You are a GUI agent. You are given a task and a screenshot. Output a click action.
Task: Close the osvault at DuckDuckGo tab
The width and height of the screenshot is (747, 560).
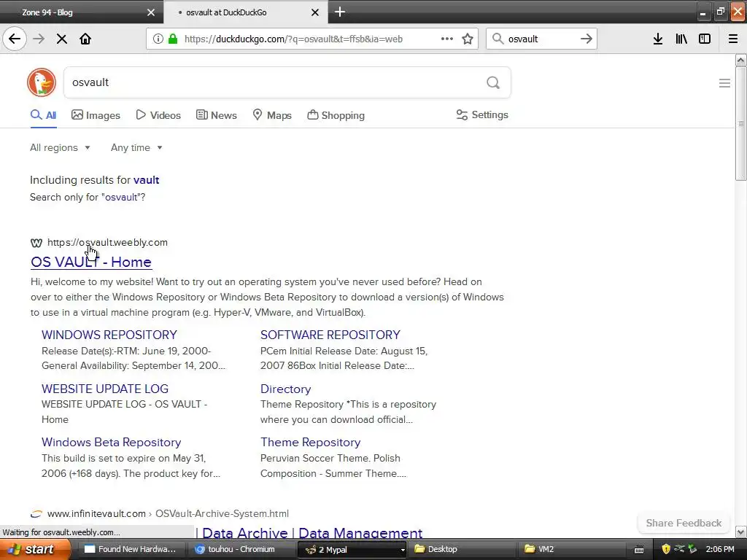tap(315, 12)
